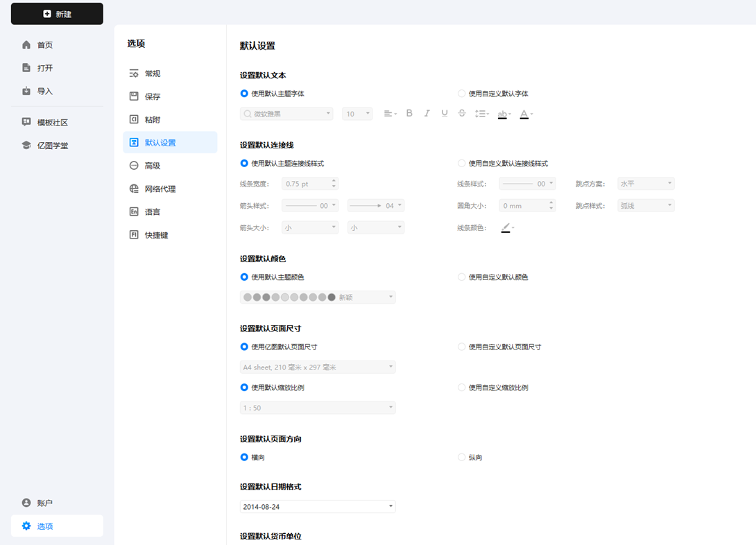
Task: Increase line width using the stepper
Action: tap(333, 180)
